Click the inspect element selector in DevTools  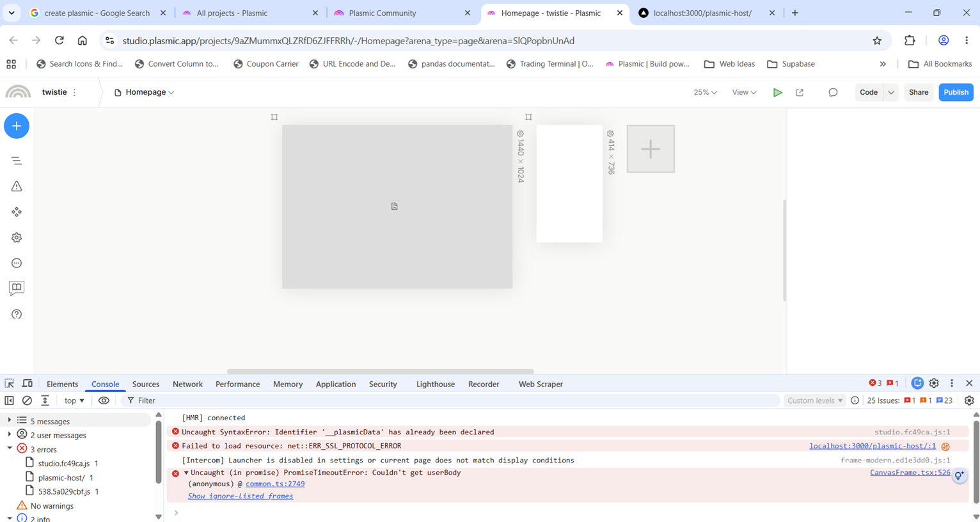pyautogui.click(x=10, y=383)
